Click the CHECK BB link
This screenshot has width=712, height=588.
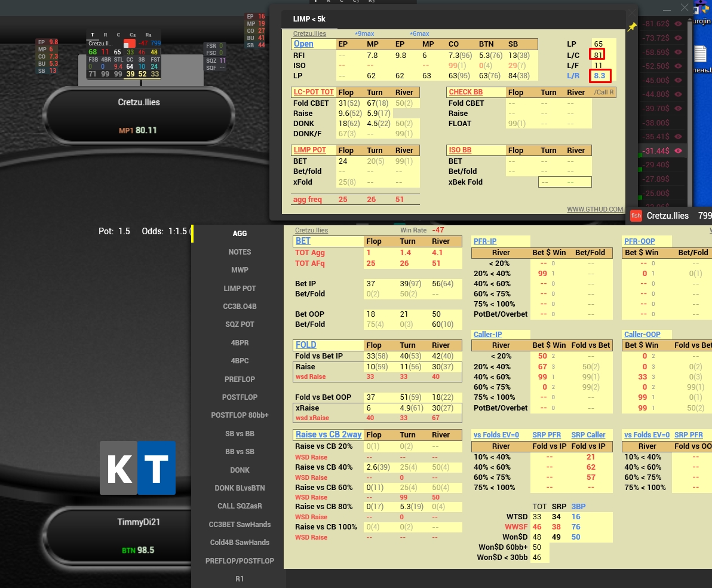[465, 92]
